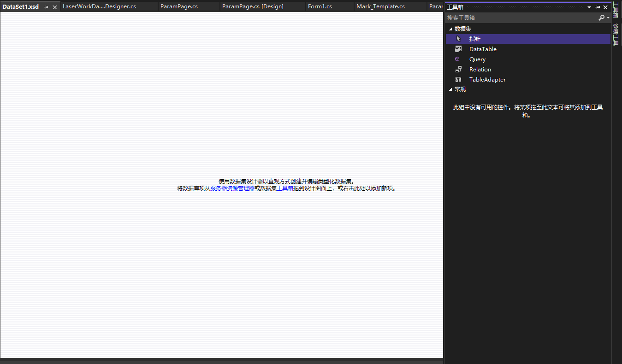Image resolution: width=622 pixels, height=364 pixels.
Task: Toggle auto-hide pin on the Toolbox panel
Action: click(x=597, y=7)
